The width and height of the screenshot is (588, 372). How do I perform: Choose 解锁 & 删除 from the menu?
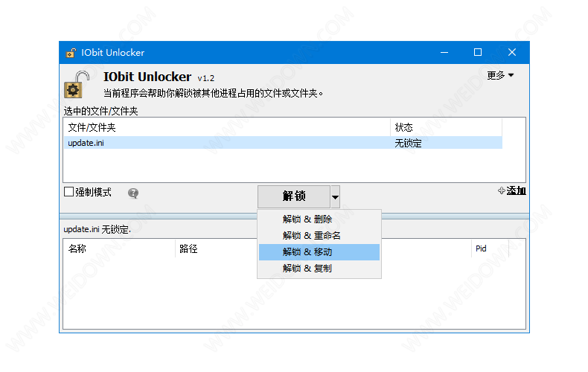pos(319,219)
